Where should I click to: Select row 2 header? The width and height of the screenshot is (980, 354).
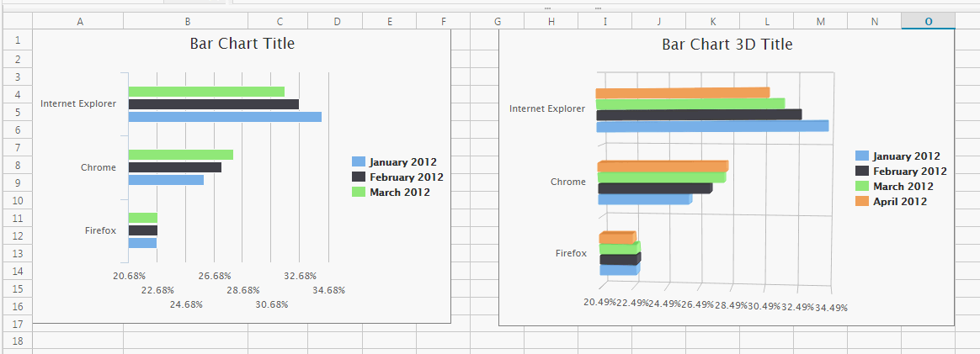pyautogui.click(x=18, y=60)
